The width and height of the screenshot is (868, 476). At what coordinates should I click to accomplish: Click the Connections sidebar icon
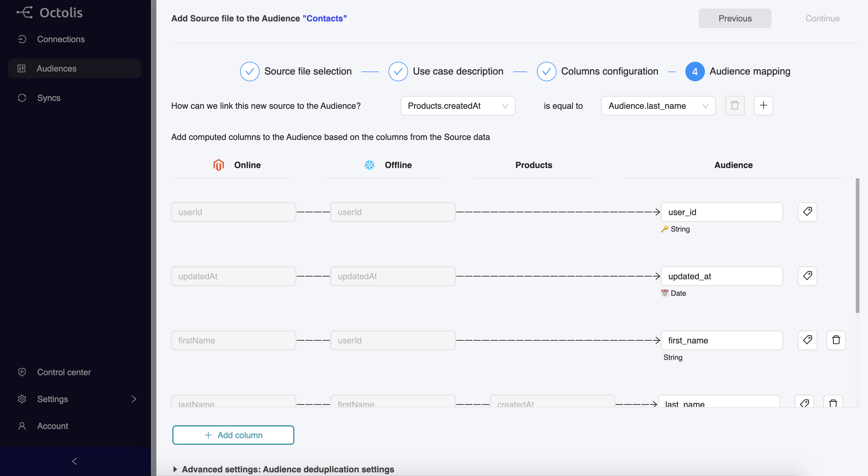click(x=22, y=39)
